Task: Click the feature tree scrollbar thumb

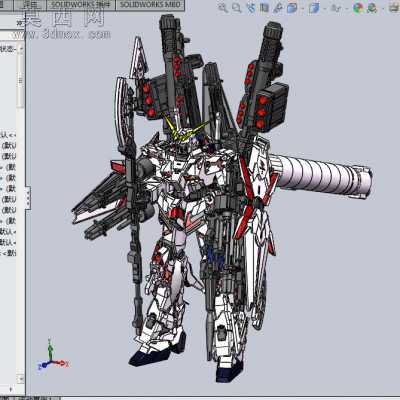Action: (x=20, y=81)
